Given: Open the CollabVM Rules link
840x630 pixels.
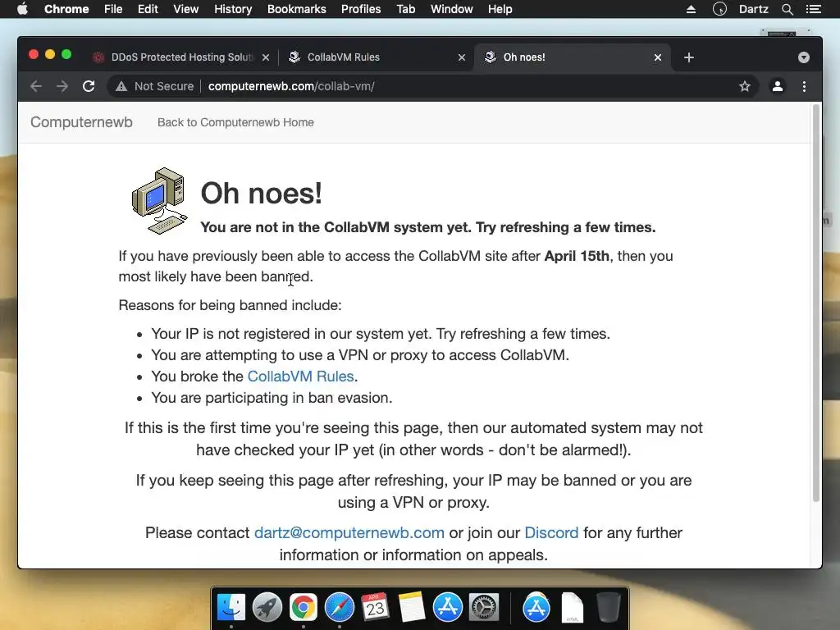Looking at the screenshot, I should (300, 376).
